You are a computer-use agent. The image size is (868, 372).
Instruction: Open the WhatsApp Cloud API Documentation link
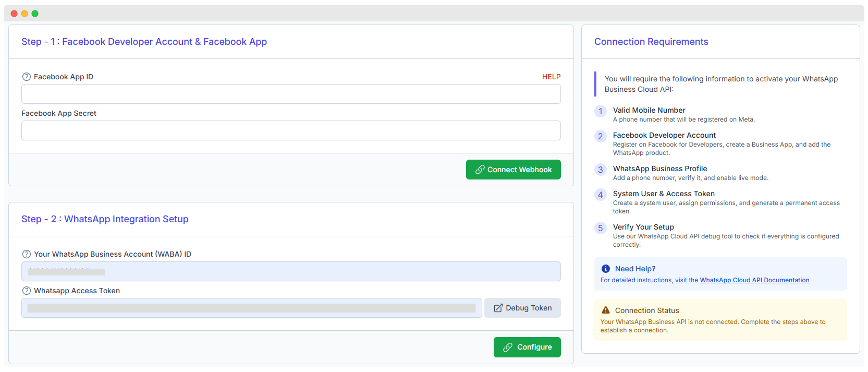(x=754, y=280)
